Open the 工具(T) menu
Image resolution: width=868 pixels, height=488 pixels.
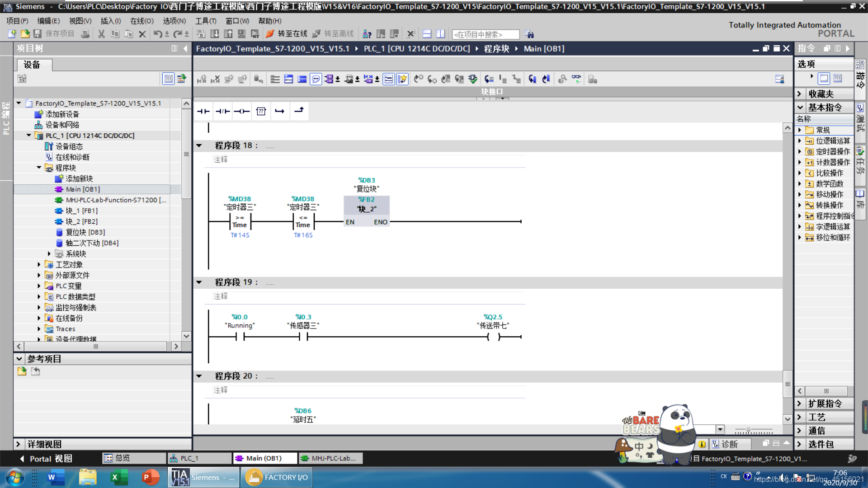[x=206, y=21]
